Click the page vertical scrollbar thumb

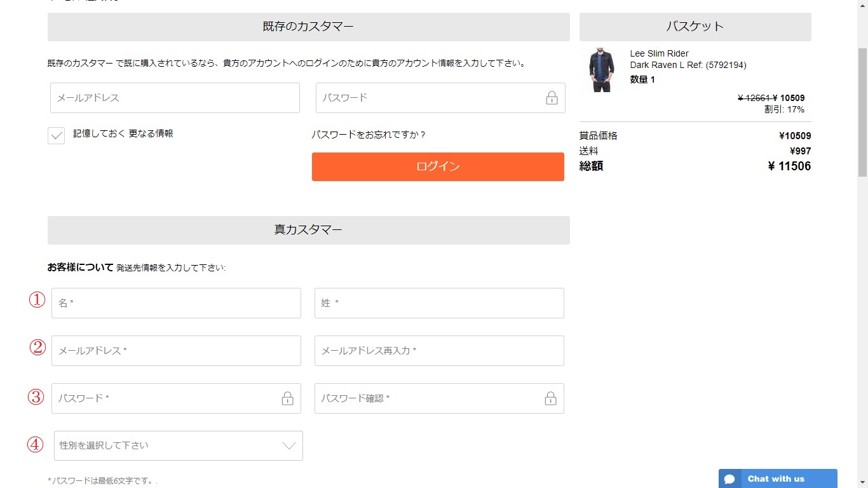(x=862, y=111)
